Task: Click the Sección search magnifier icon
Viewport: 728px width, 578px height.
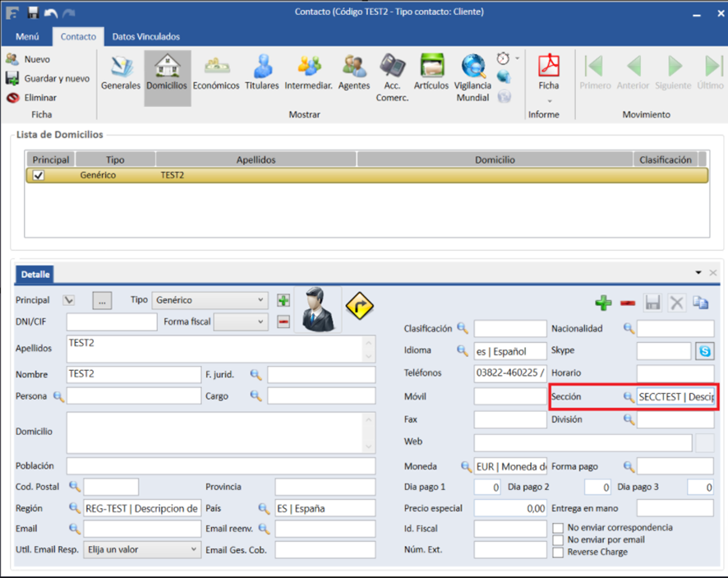Action: [629, 397]
